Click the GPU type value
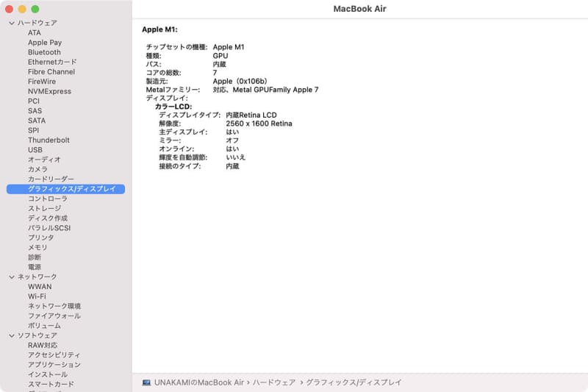588x392 pixels. (220, 56)
